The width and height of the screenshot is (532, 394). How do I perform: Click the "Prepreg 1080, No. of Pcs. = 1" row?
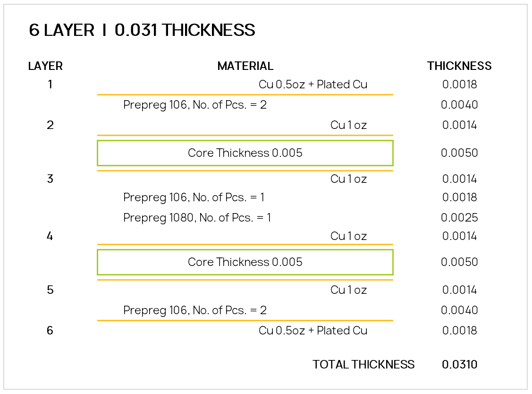click(x=197, y=218)
